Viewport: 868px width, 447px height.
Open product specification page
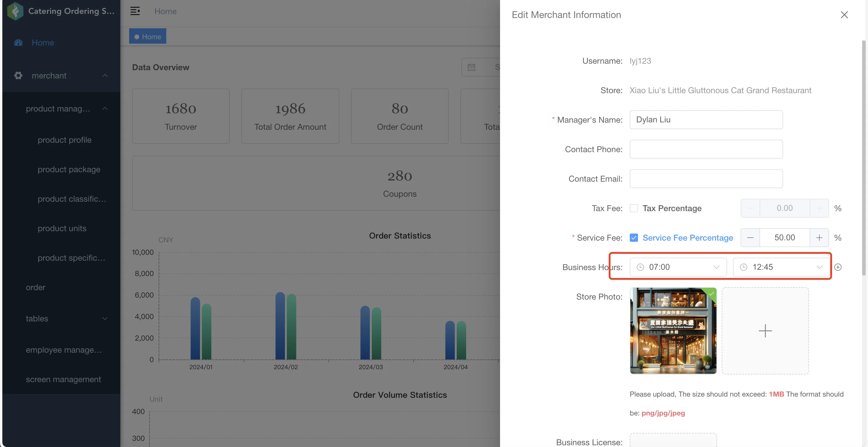click(71, 258)
